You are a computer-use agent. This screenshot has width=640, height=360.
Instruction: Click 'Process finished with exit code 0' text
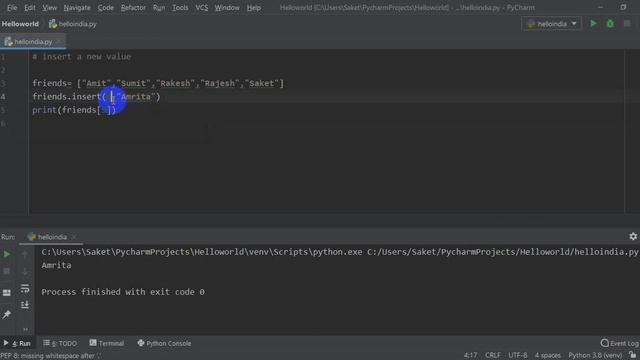point(123,292)
